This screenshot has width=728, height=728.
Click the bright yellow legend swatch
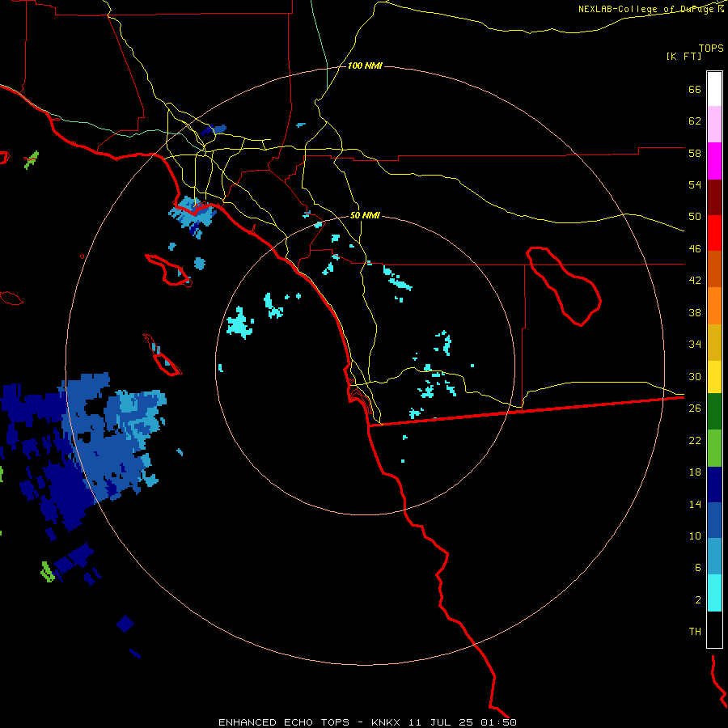(x=714, y=377)
